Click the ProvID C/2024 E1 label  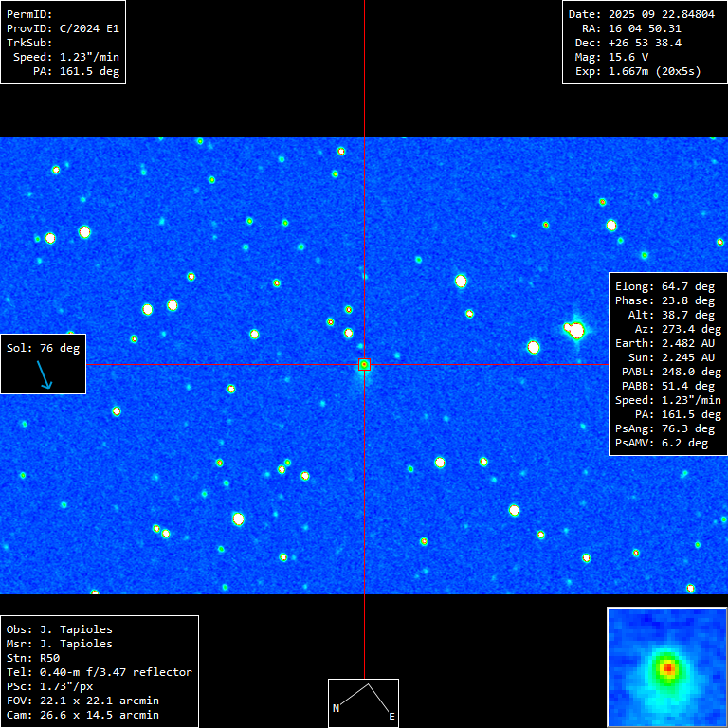click(63, 28)
